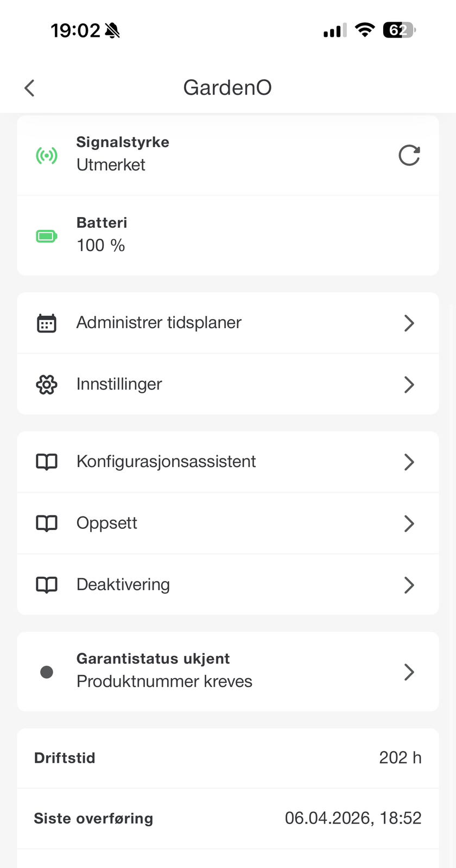
Task: Tap the Konfigurasjonsassistent book icon
Action: coord(47,462)
